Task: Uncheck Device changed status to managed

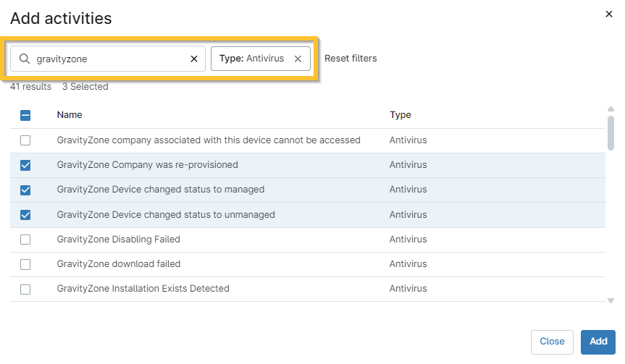Action: pyautogui.click(x=25, y=190)
